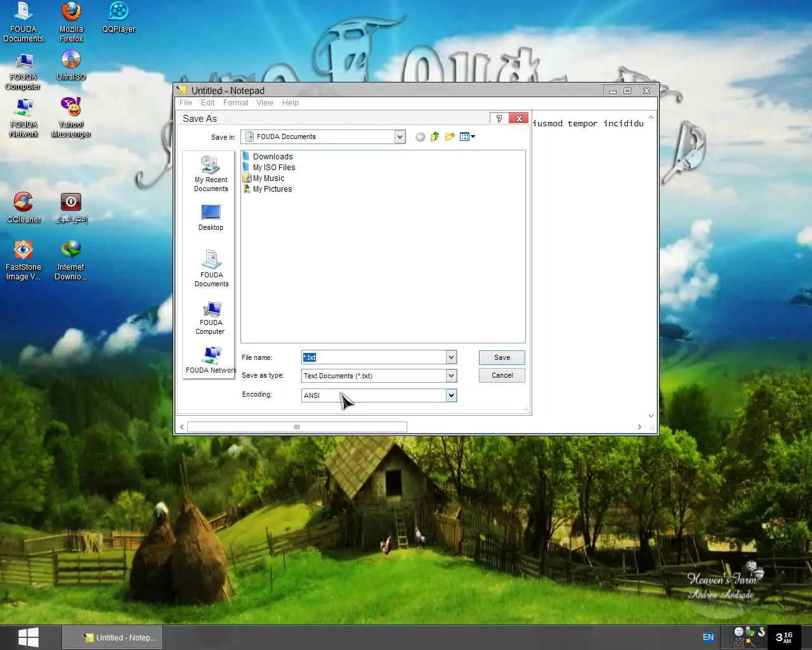Image resolution: width=812 pixels, height=650 pixels.
Task: Open FastStone Image Viewer shortcut
Action: tap(23, 260)
